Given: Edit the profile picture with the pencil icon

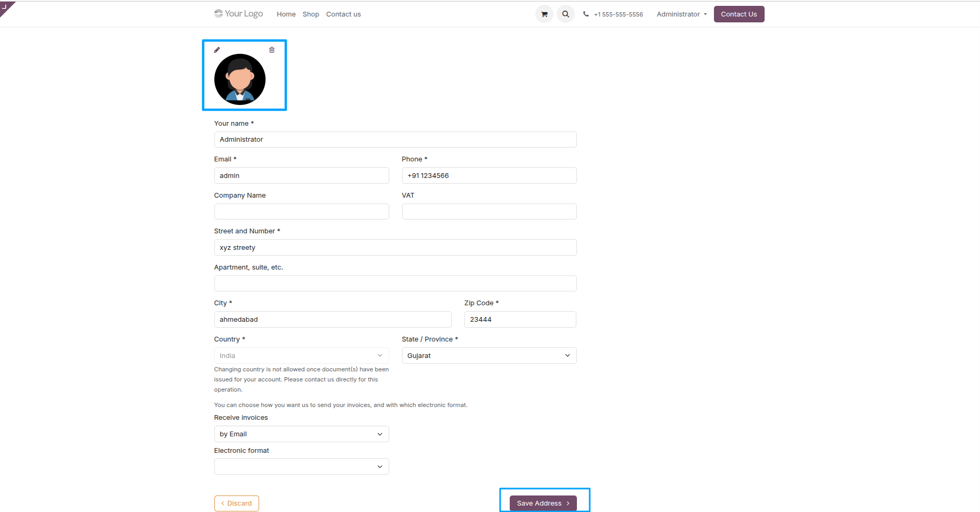Looking at the screenshot, I should [x=216, y=50].
